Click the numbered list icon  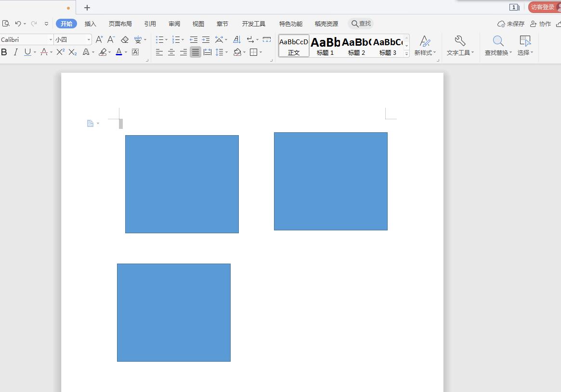(176, 39)
